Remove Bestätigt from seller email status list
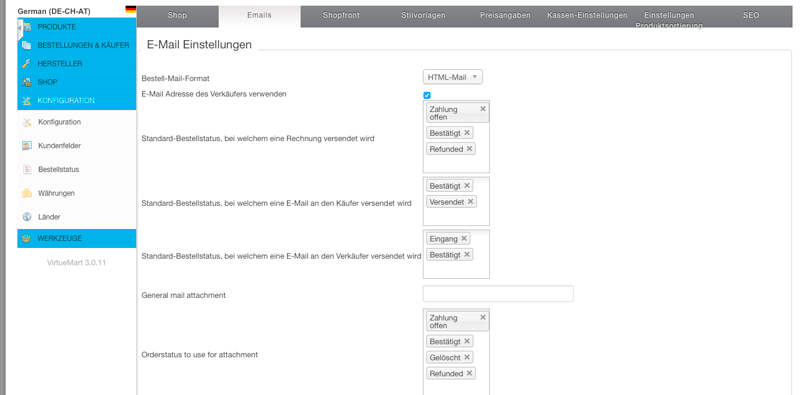 point(466,254)
